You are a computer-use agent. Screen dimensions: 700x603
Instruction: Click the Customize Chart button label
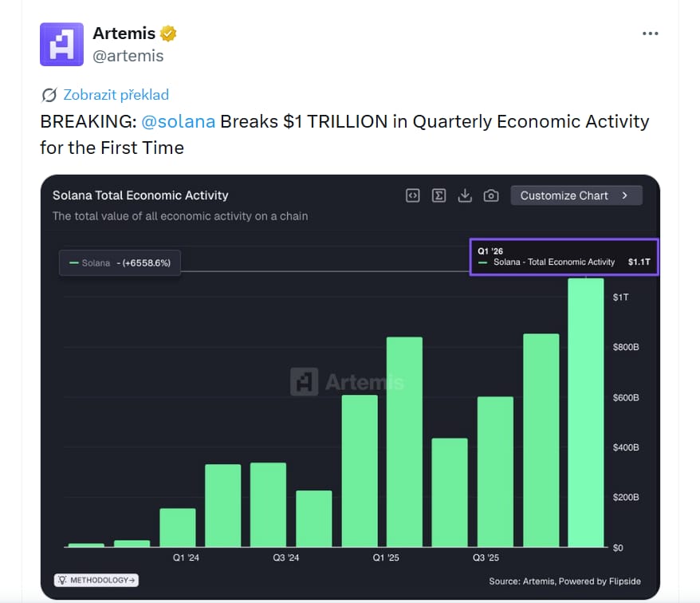(564, 195)
